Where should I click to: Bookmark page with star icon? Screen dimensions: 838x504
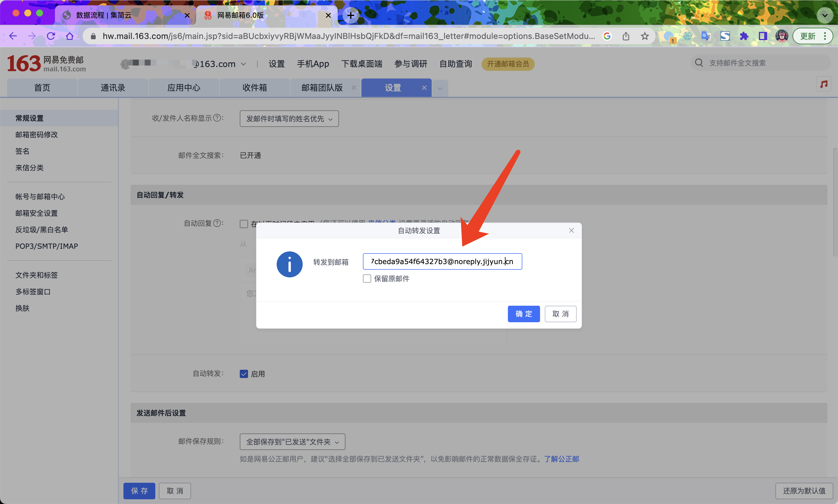[x=645, y=36]
